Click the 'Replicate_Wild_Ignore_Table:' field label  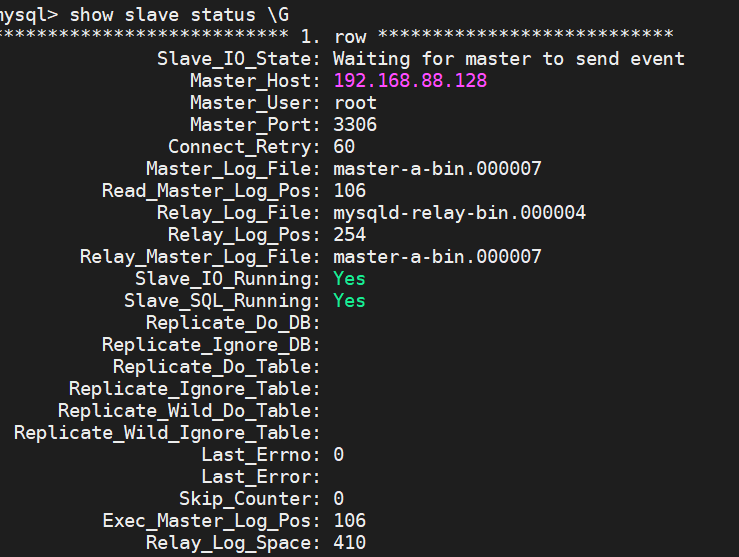click(167, 433)
